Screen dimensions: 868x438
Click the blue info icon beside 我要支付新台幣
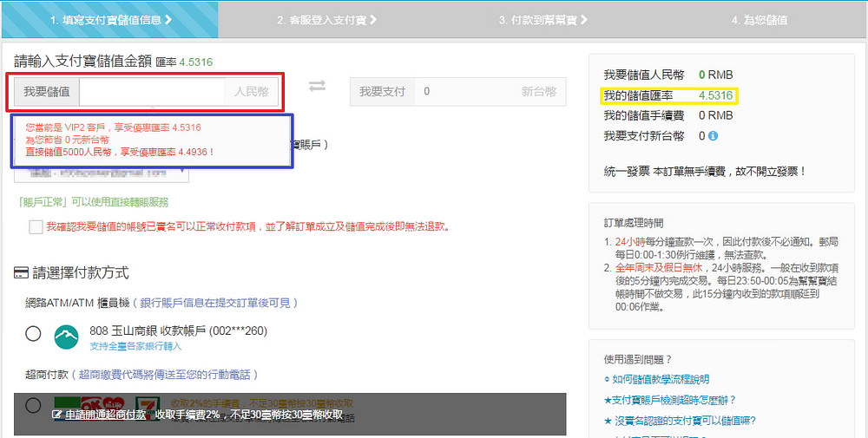713,135
